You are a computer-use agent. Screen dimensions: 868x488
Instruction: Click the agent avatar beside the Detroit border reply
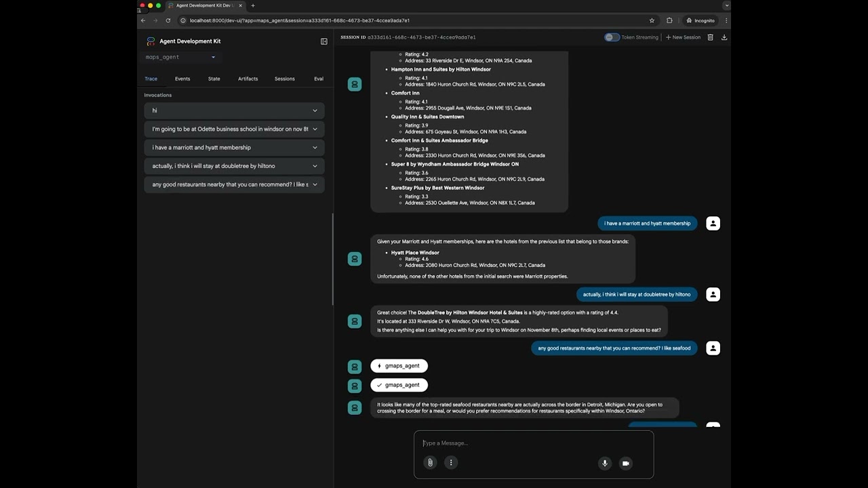point(355,407)
